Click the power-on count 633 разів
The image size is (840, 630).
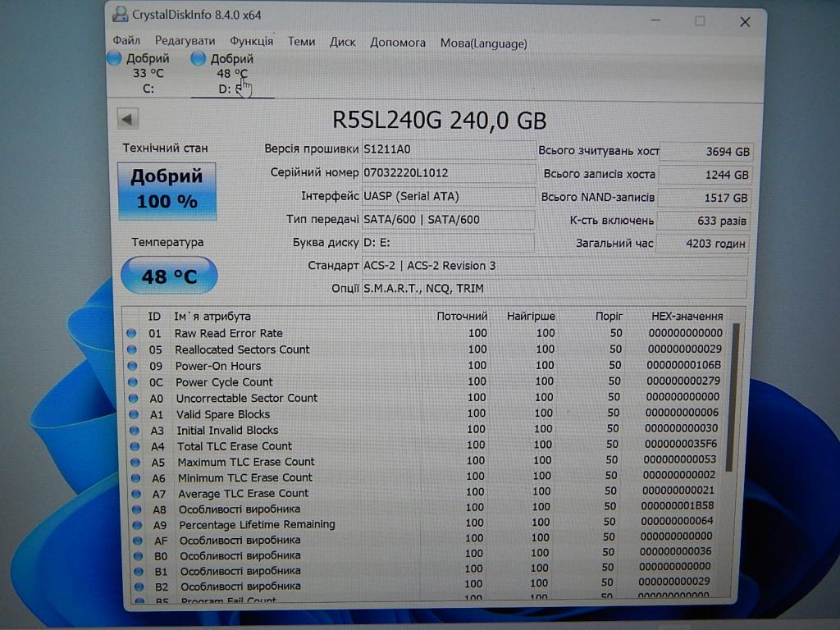point(703,221)
